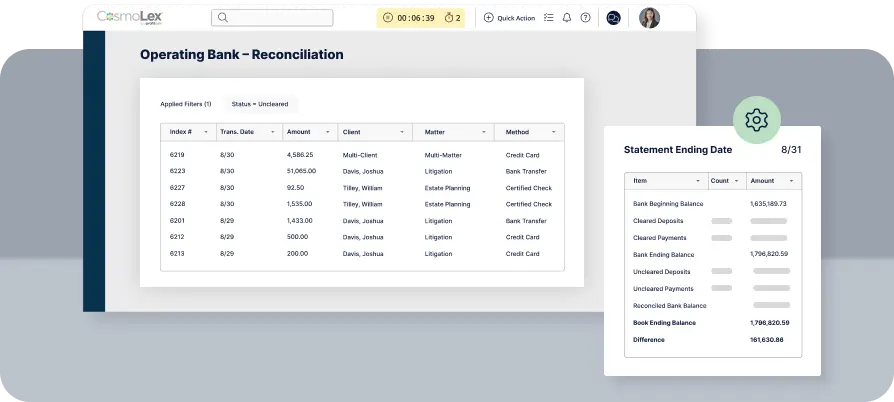Image resolution: width=894 pixels, height=402 pixels.
Task: Open the user profile avatar photo
Action: tap(649, 18)
